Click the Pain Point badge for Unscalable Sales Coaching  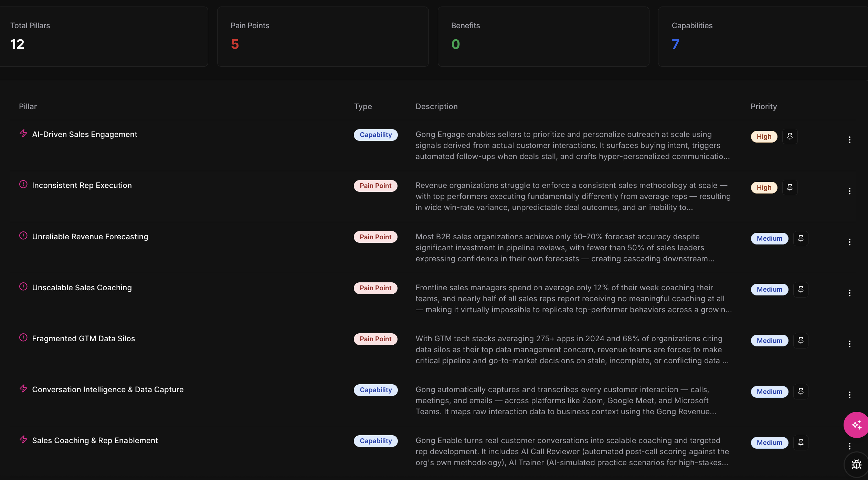coord(375,288)
